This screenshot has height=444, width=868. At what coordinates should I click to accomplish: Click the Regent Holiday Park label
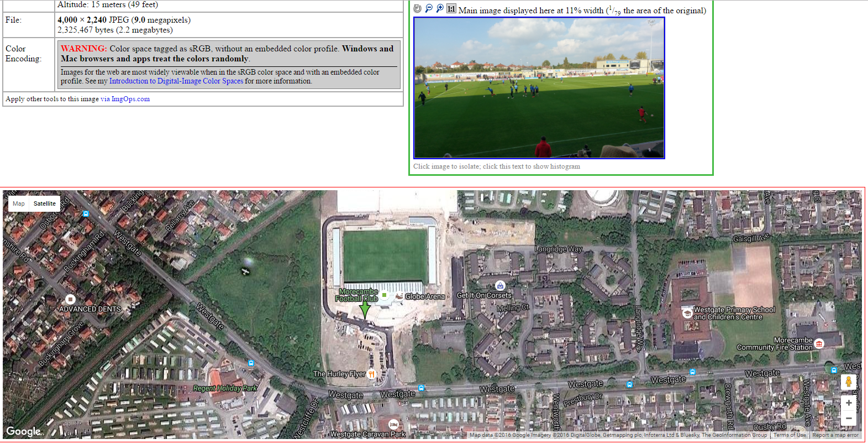tap(225, 388)
